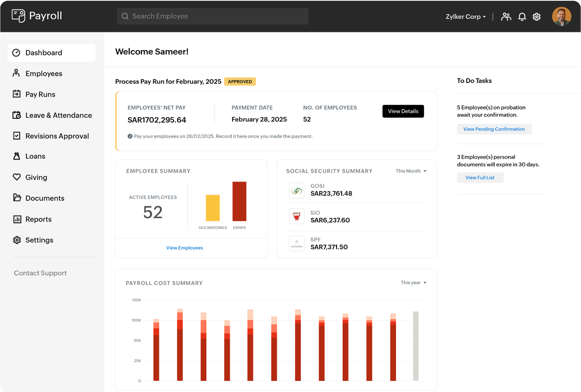Viewport: 581px width, 392px height.
Task: Switch to the Dashboard section
Action: (x=43, y=53)
